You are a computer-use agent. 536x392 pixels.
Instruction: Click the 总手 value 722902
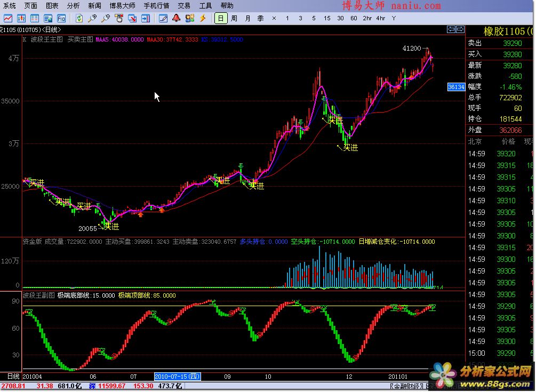tap(510, 98)
